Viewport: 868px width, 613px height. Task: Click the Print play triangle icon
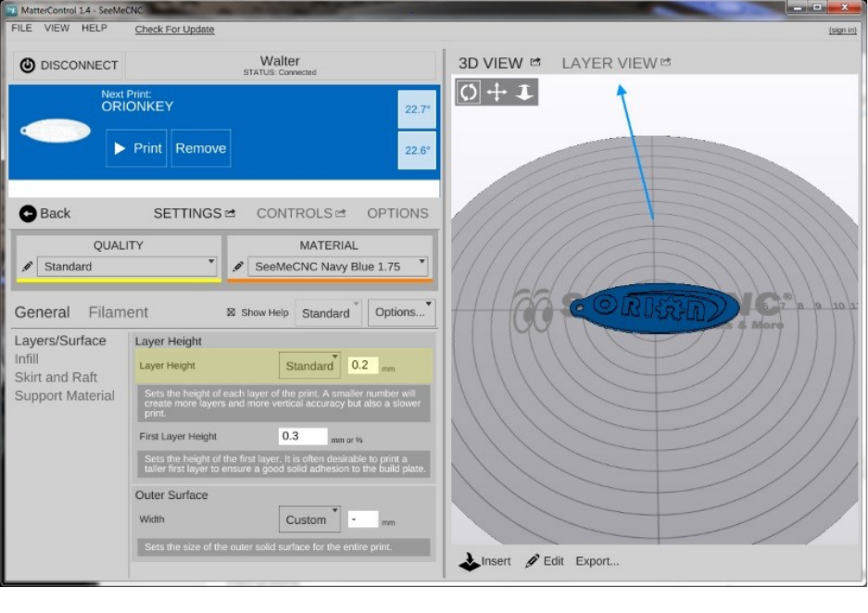[x=119, y=148]
